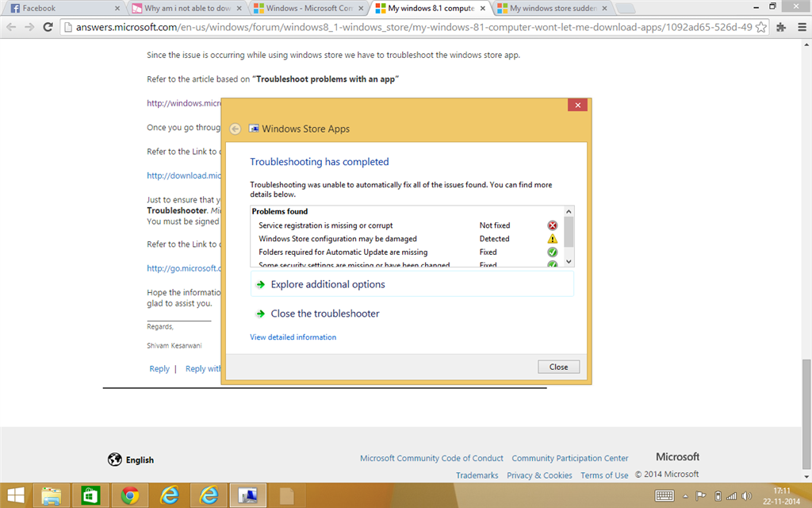812x508 pixels.
Task: Click the red Not fixed error icon
Action: (x=553, y=225)
